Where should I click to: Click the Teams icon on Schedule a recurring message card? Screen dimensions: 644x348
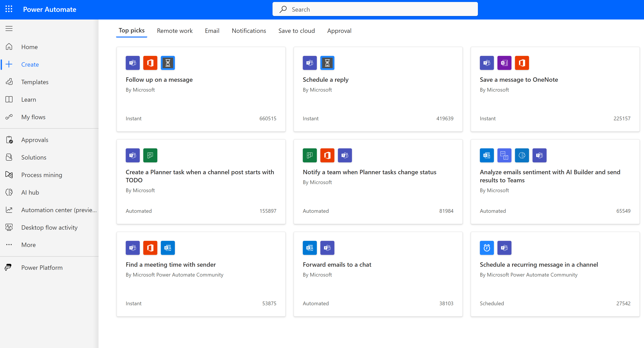(504, 248)
